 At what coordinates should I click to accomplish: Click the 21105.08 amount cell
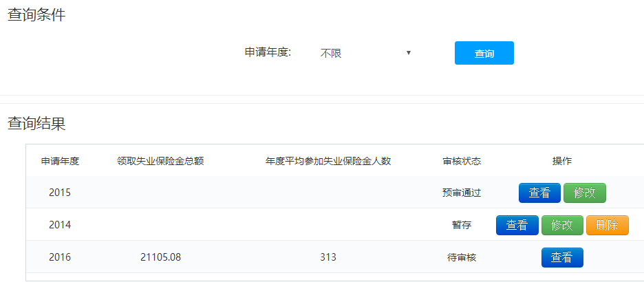[x=160, y=257]
